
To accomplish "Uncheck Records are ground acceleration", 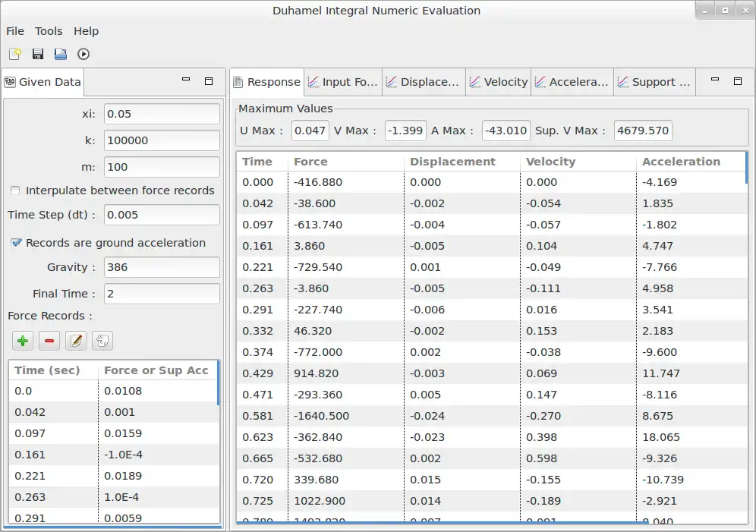I will (16, 243).
